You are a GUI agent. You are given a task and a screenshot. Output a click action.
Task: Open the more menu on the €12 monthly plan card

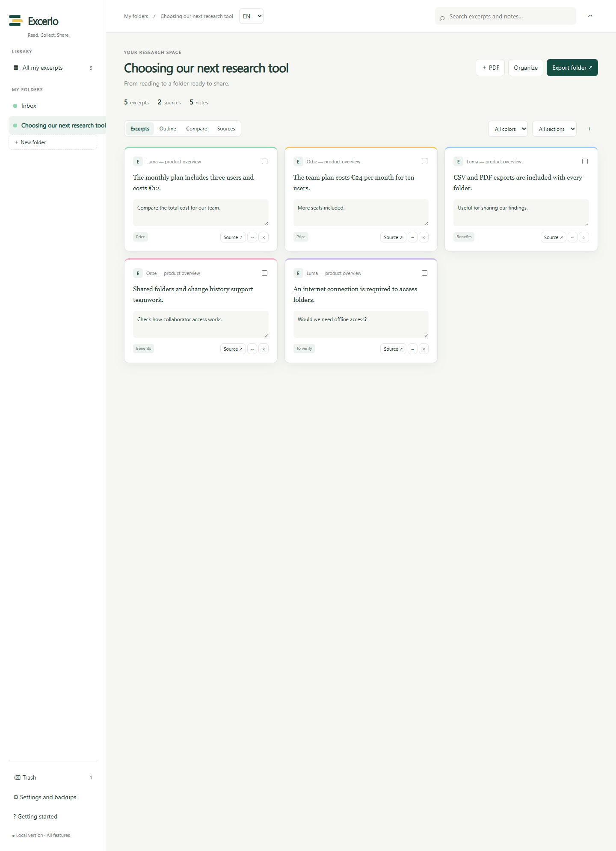point(252,237)
